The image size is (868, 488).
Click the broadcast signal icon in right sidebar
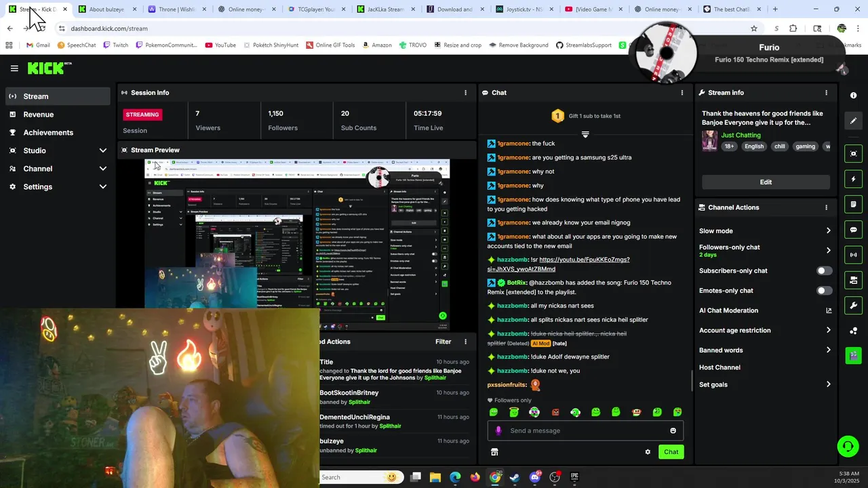(x=854, y=255)
